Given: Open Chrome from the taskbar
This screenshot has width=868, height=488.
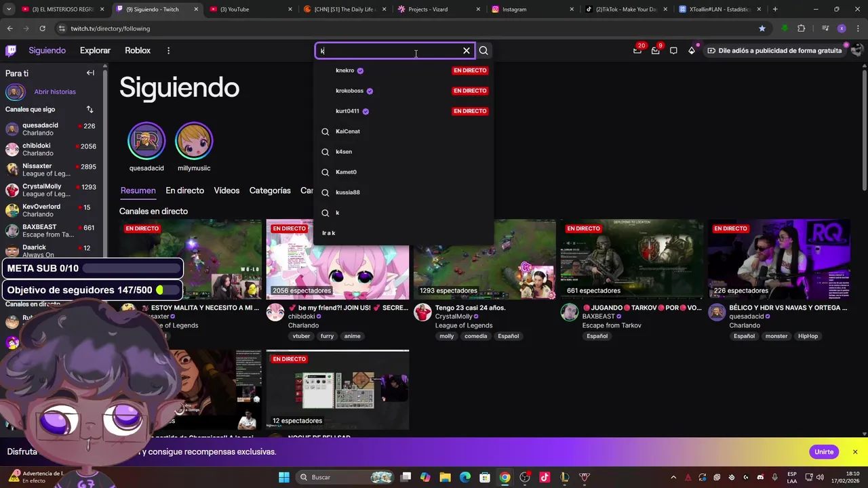Looking at the screenshot, I should click(505, 477).
